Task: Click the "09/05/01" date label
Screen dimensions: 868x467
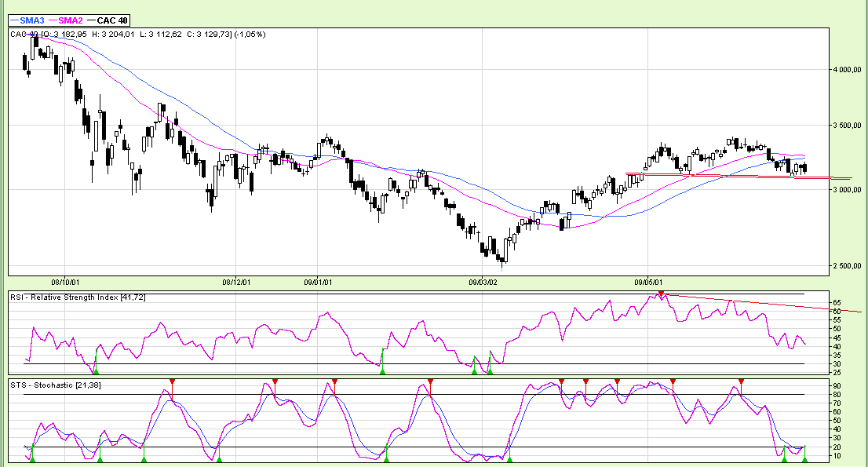Action: coord(648,283)
